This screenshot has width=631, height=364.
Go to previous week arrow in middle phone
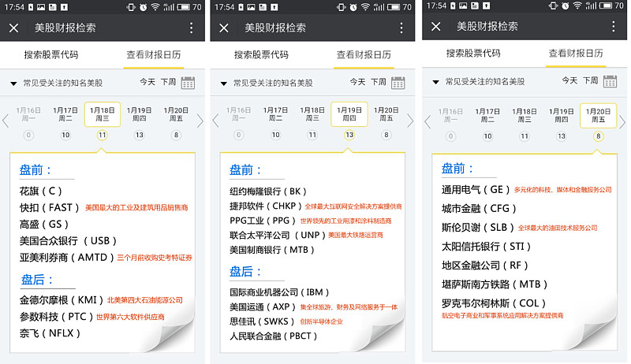215,121
